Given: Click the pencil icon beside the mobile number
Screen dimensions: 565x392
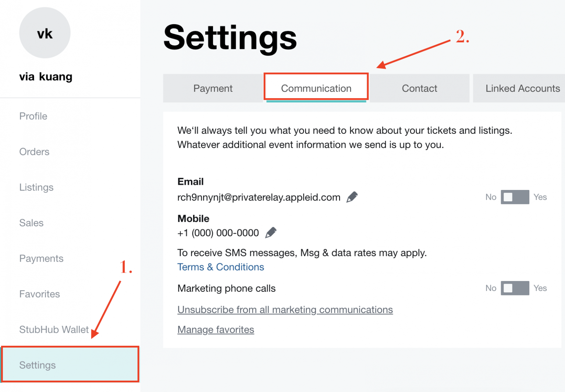Looking at the screenshot, I should tap(271, 233).
